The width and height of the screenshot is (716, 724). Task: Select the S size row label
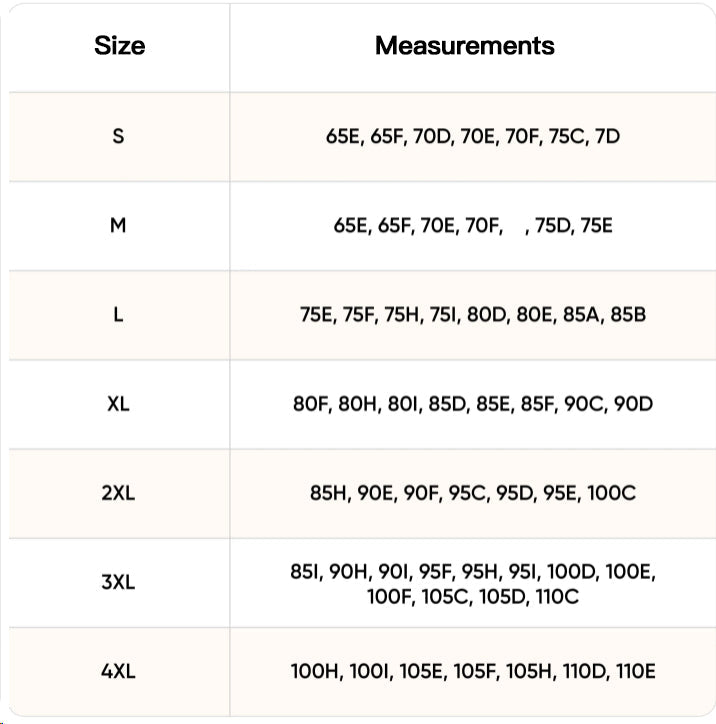click(x=119, y=136)
